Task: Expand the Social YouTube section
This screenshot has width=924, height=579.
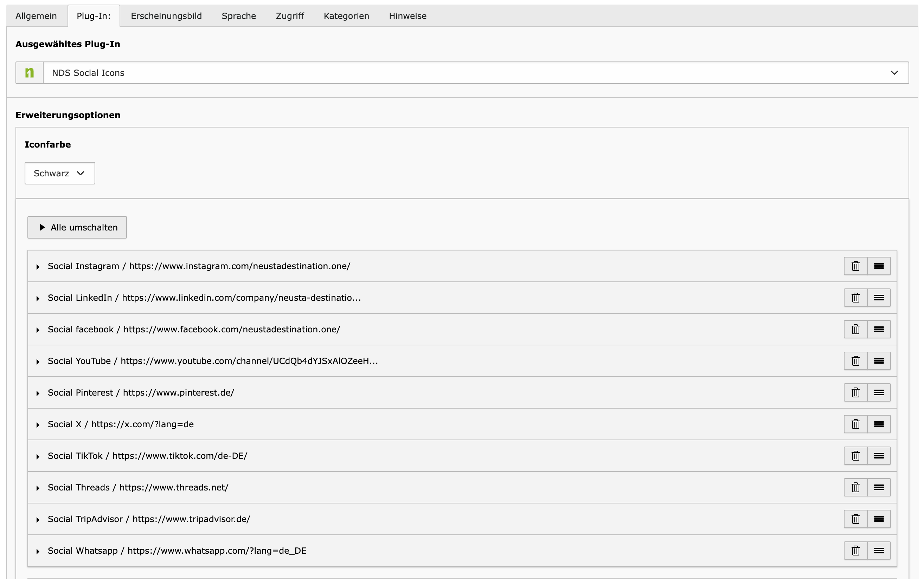Action: click(x=38, y=362)
